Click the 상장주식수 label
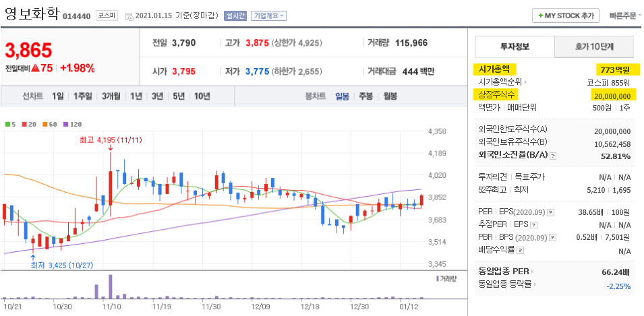The image size is (644, 316). [x=496, y=95]
